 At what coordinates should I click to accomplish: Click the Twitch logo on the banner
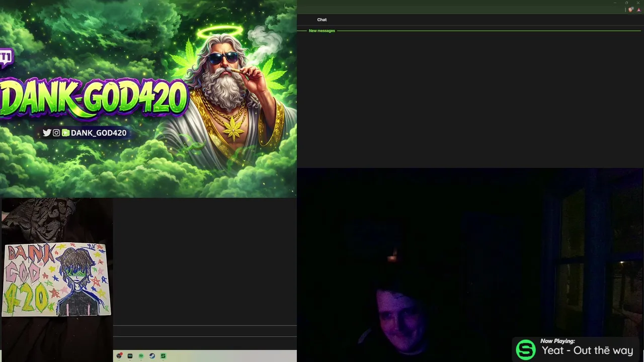point(6,57)
